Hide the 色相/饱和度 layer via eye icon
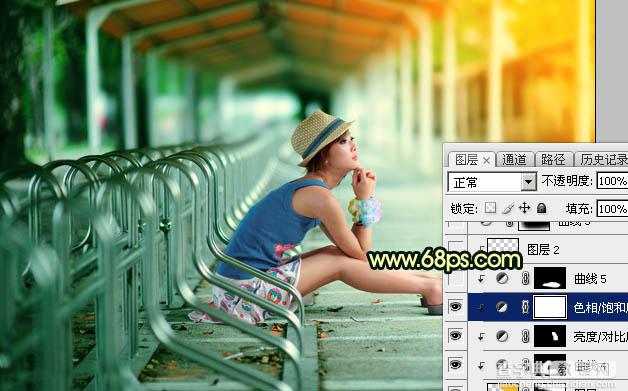 pos(455,307)
